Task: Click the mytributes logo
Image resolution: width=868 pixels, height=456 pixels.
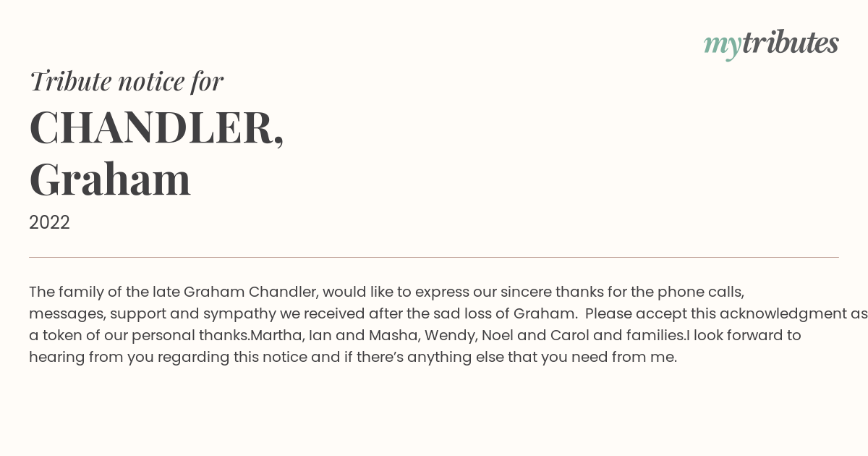Action: click(x=771, y=43)
